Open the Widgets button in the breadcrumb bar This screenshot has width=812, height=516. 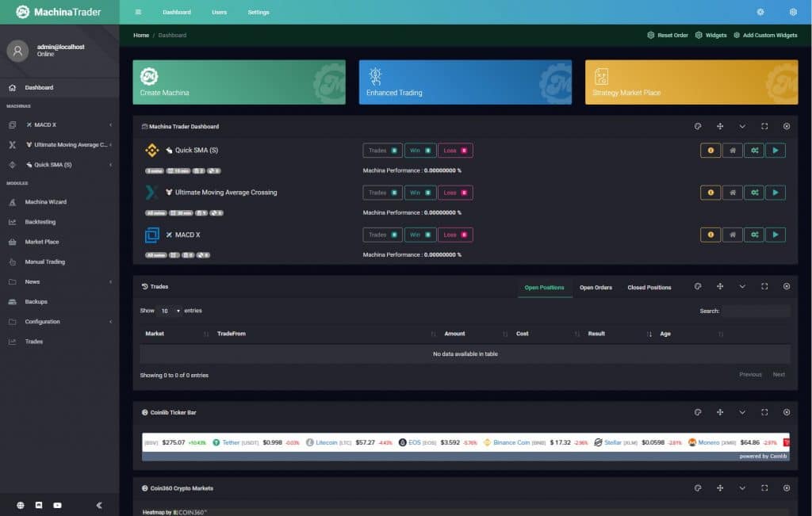[710, 35]
